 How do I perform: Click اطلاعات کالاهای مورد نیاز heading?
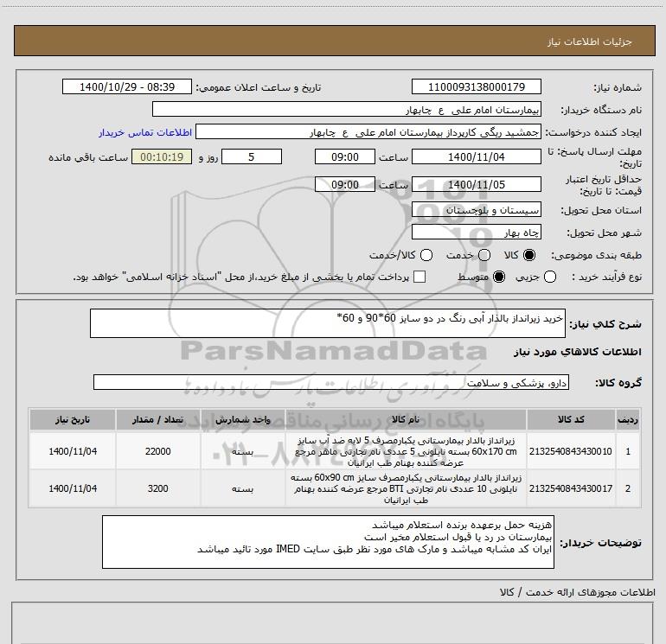(577, 352)
